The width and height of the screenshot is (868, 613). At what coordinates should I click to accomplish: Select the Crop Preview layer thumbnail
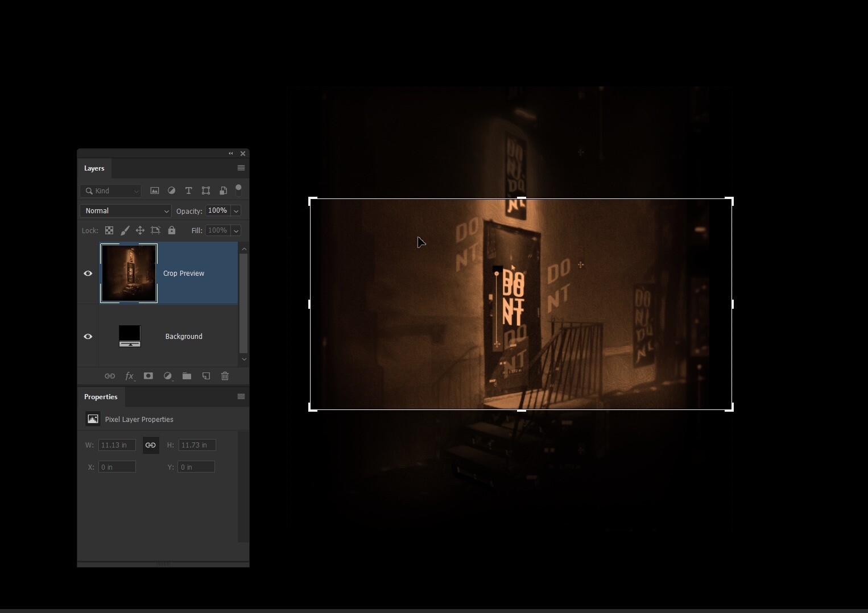[x=129, y=274]
